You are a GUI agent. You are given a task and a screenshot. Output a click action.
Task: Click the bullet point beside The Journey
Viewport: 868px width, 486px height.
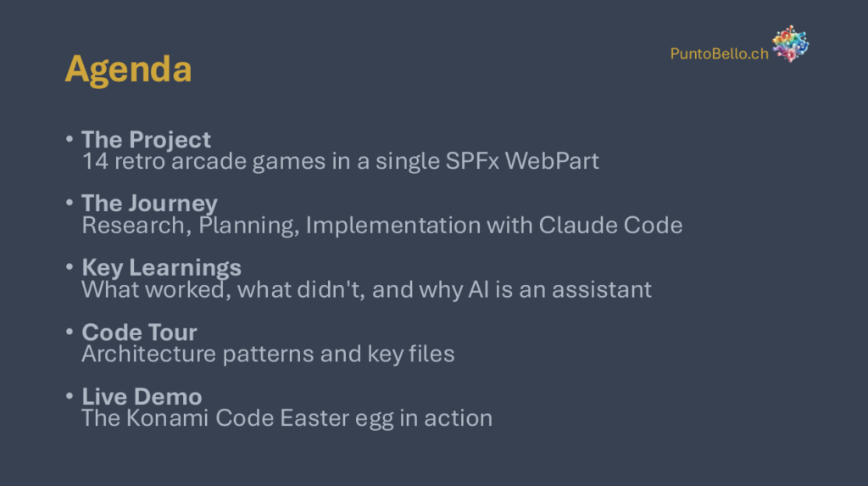pyautogui.click(x=69, y=203)
